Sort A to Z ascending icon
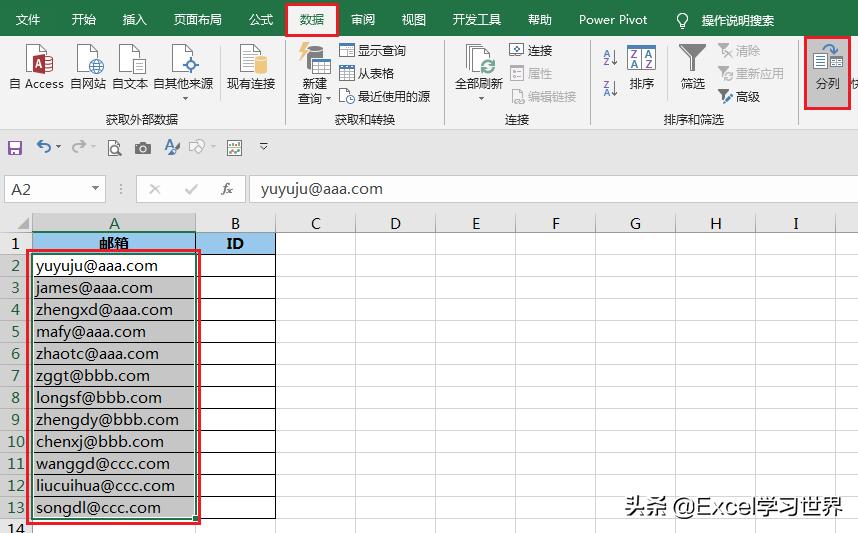Image resolution: width=858 pixels, height=533 pixels. pyautogui.click(x=610, y=57)
